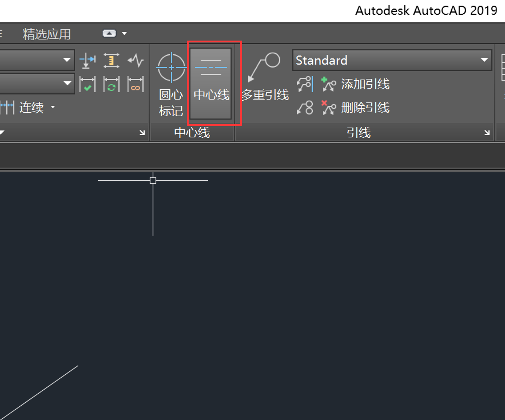Click the adjust dimension space icon
Viewport: 505px width, 420px height.
(112, 60)
